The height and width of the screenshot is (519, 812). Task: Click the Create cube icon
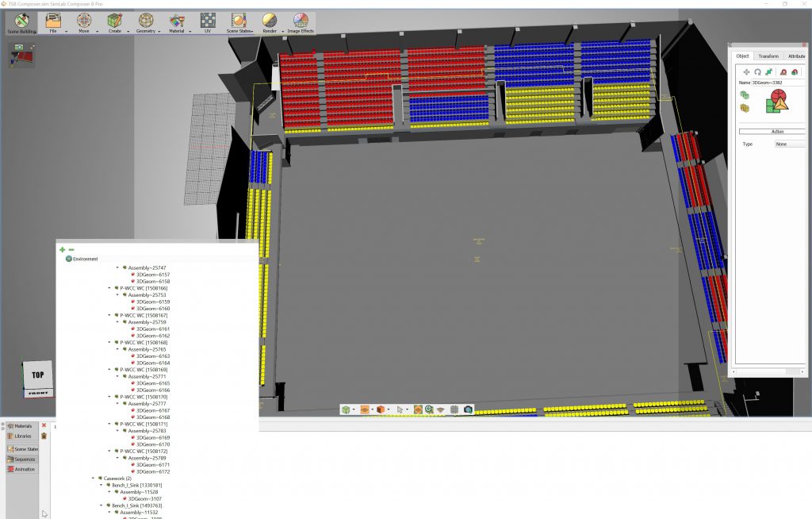click(x=115, y=21)
